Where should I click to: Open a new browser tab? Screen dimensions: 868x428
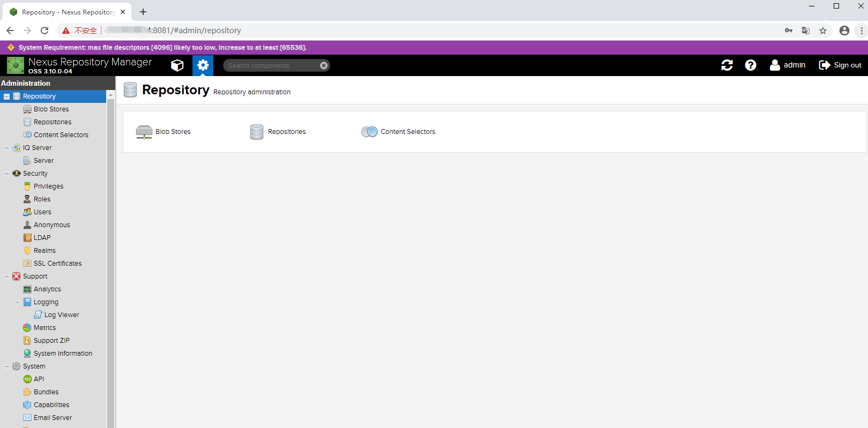[143, 12]
